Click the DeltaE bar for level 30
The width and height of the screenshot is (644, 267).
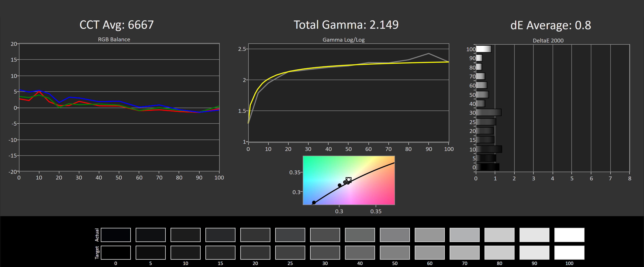pyautogui.click(x=489, y=112)
